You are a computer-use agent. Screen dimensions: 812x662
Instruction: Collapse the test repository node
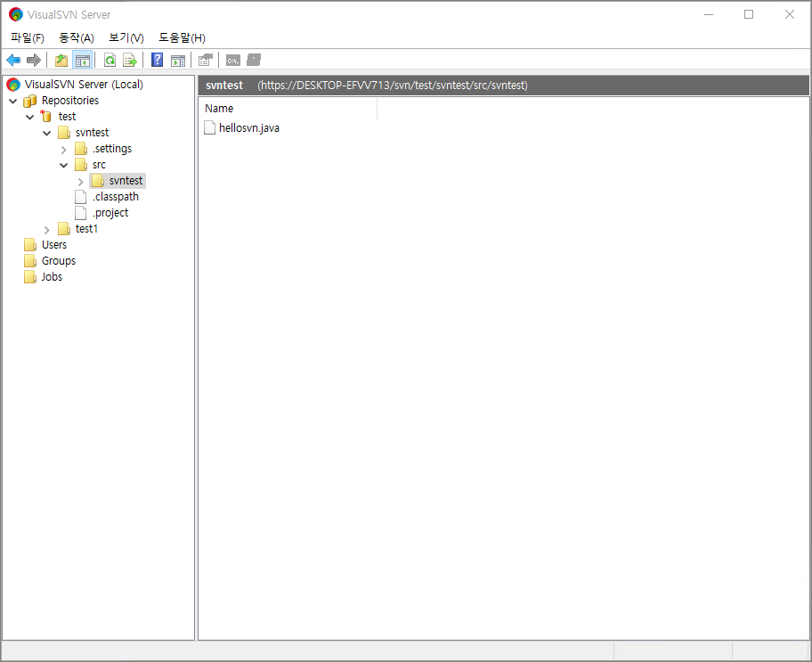click(x=30, y=117)
